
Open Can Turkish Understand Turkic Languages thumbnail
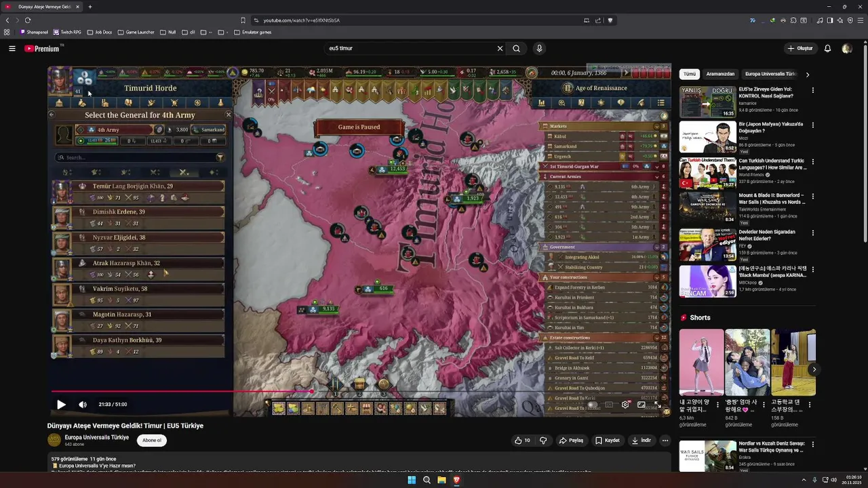(708, 173)
